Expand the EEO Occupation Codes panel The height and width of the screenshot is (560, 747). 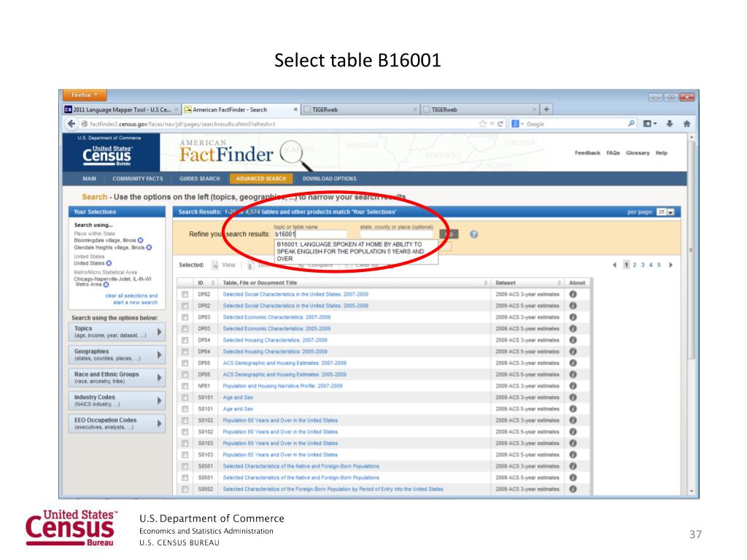(x=117, y=424)
